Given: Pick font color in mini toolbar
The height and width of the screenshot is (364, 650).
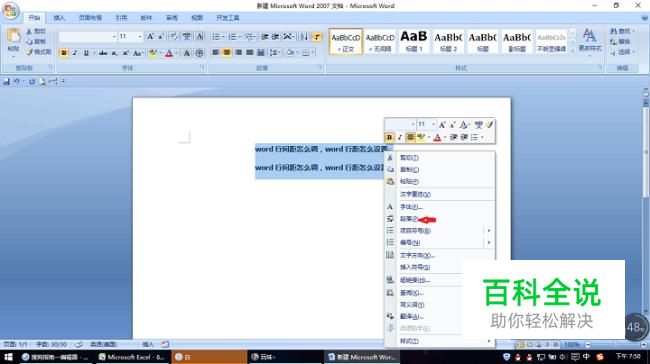Looking at the screenshot, I should tap(437, 137).
